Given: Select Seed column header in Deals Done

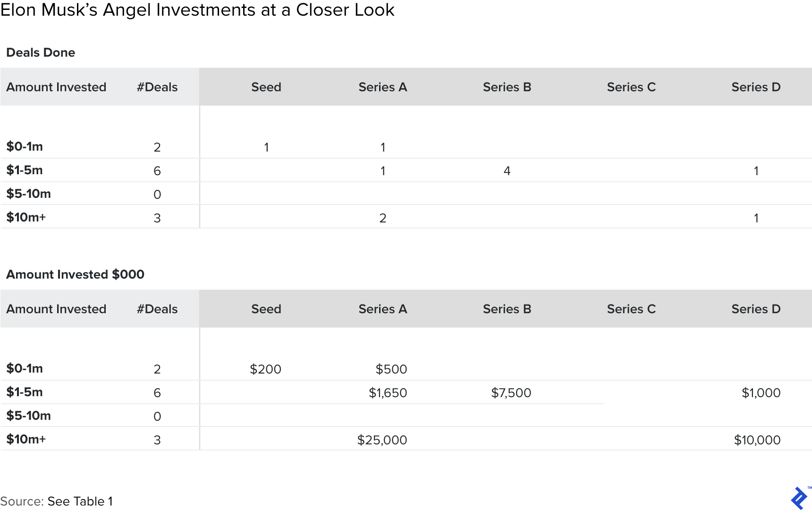Looking at the screenshot, I should pos(266,87).
